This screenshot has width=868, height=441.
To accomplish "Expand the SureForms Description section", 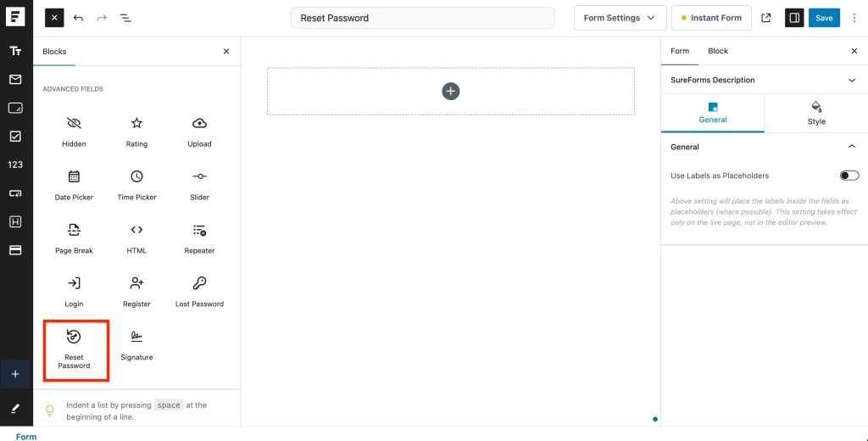I will tap(765, 80).
